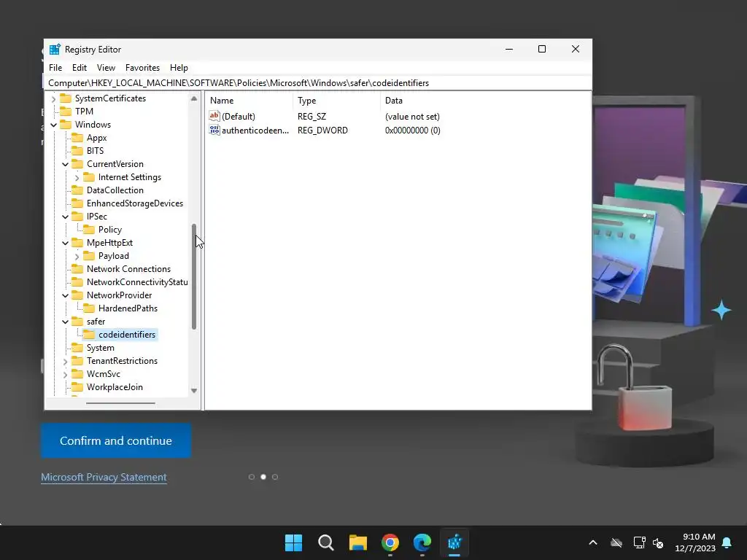Open the Favorites menu

[x=142, y=68]
